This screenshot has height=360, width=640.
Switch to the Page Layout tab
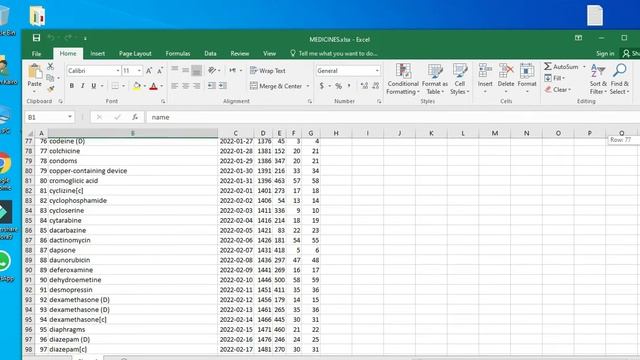point(135,53)
